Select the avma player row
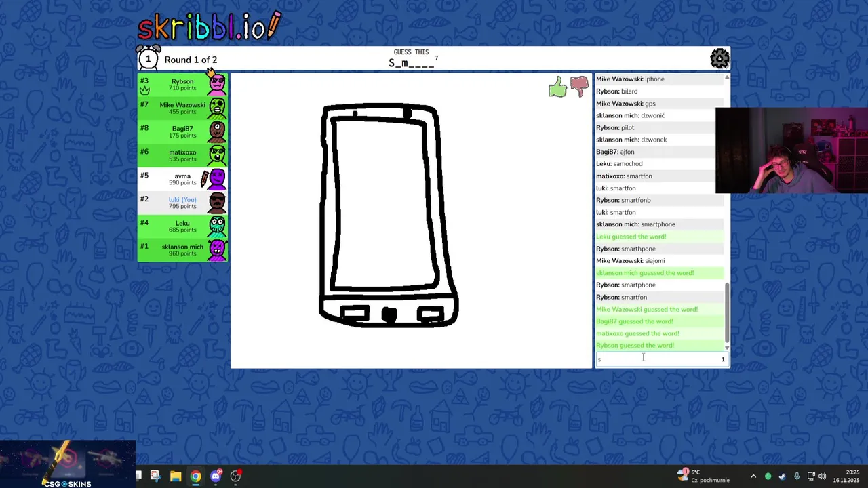Image resolution: width=868 pixels, height=488 pixels. 182,179
